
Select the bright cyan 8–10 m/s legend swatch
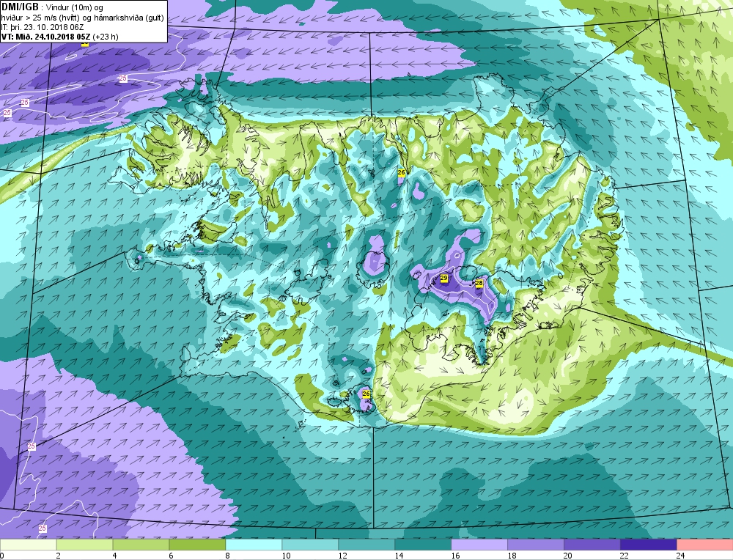(x=254, y=545)
